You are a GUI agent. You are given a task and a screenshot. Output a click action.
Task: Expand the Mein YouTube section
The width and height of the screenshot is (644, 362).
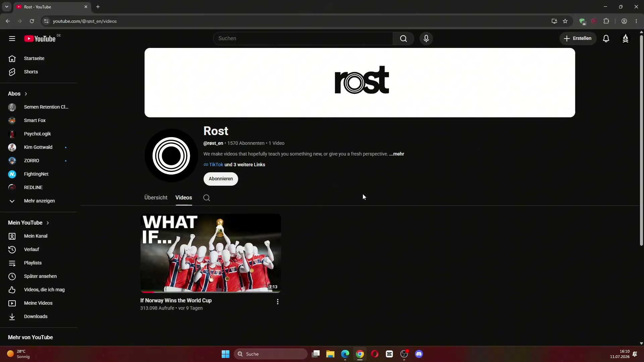pos(29,223)
